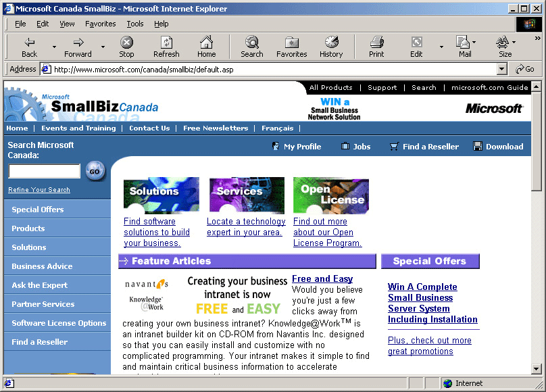
Task: Open the Back history dropdown arrow
Action: click(x=54, y=47)
